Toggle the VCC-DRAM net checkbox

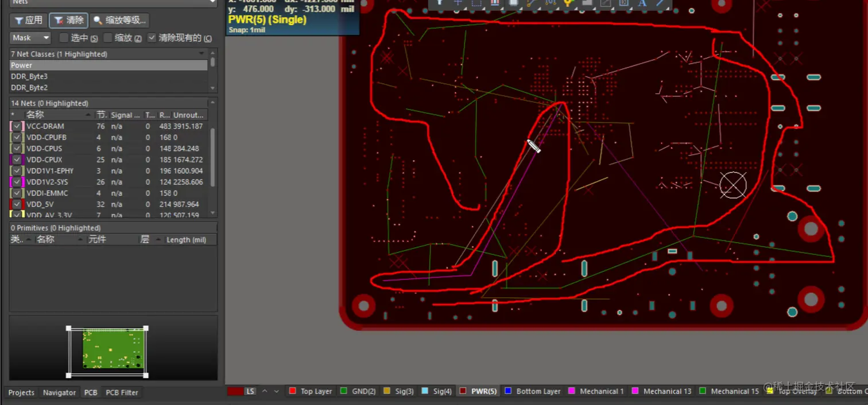point(17,126)
